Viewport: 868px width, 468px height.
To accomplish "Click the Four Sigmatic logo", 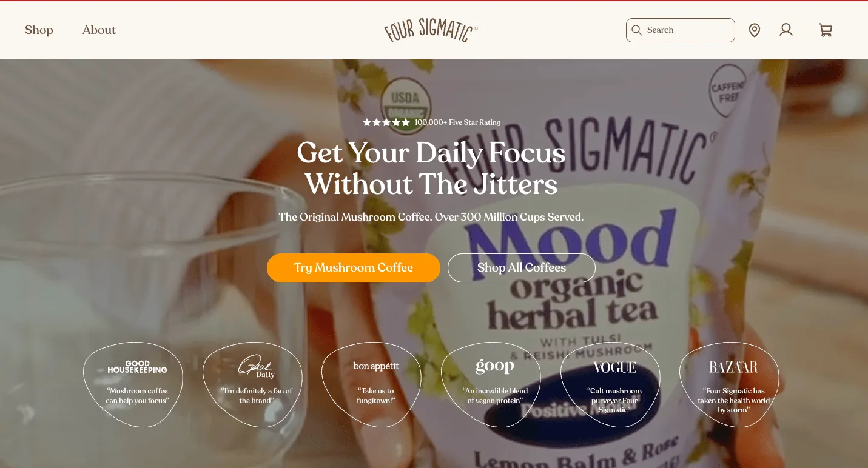I will point(431,30).
